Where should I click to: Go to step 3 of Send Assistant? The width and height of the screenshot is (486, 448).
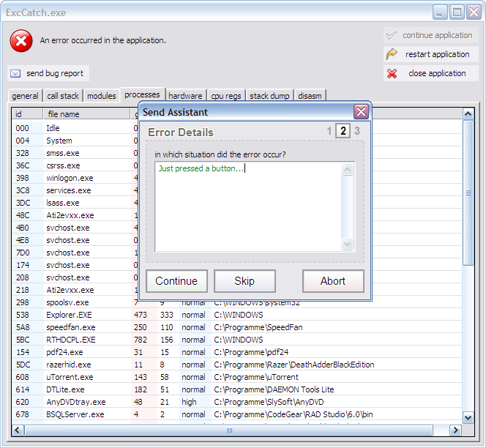[x=357, y=132]
